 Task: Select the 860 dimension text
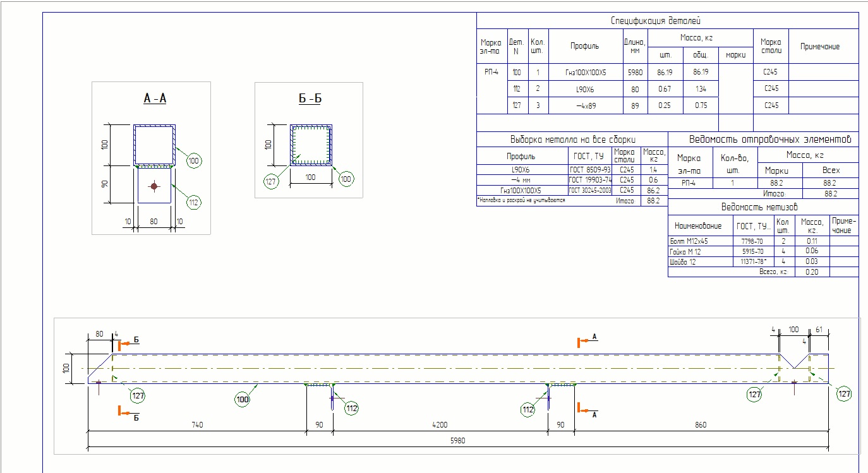tap(700, 425)
